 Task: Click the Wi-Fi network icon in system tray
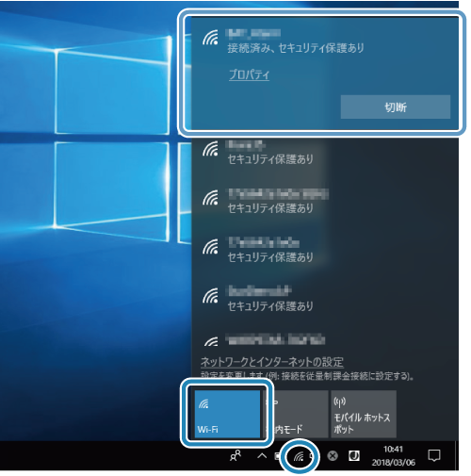299,456
